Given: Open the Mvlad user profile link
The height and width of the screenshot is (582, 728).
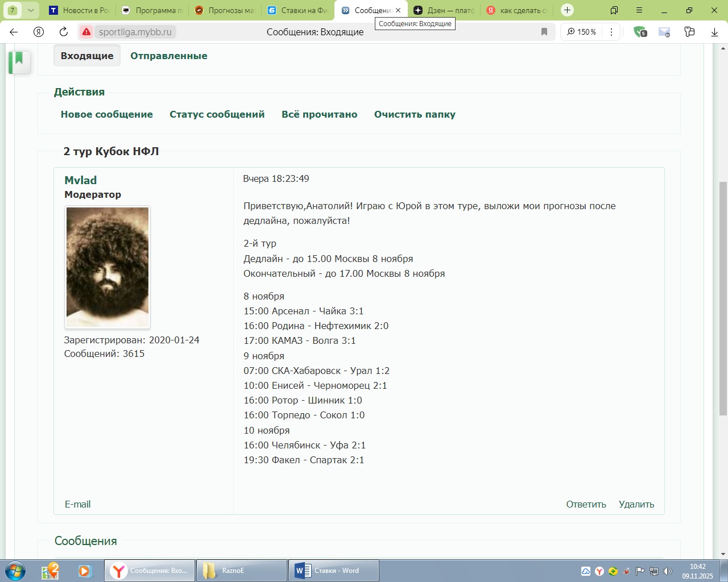Looking at the screenshot, I should pyautogui.click(x=81, y=180).
